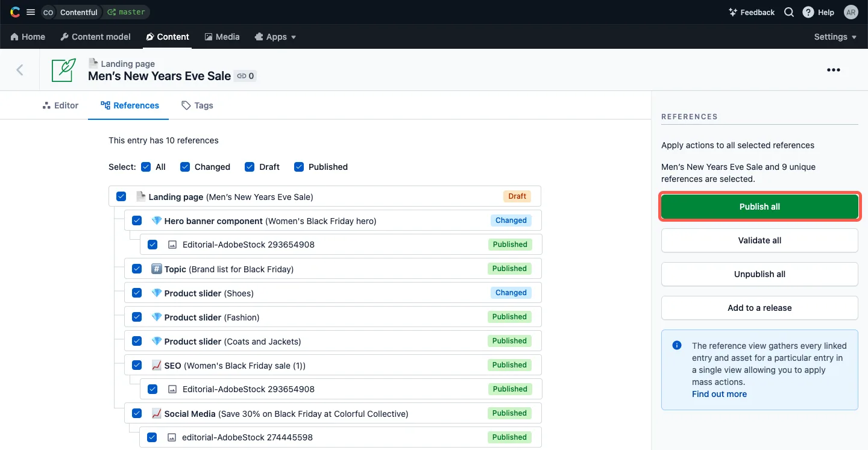
Task: Switch to the Tags tab
Action: click(x=197, y=105)
